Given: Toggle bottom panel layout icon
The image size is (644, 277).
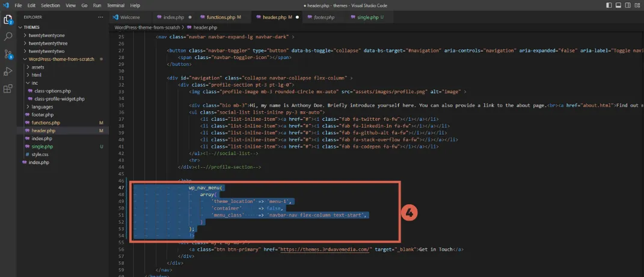Looking at the screenshot, I should pos(618,5).
